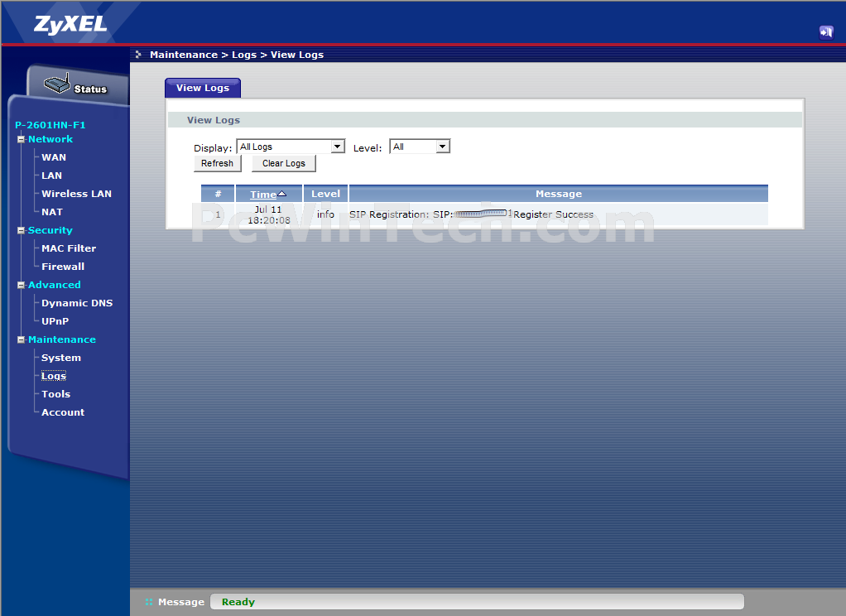
Task: Click the 'Jul 11 18:20:08' time cell
Action: [x=269, y=214]
